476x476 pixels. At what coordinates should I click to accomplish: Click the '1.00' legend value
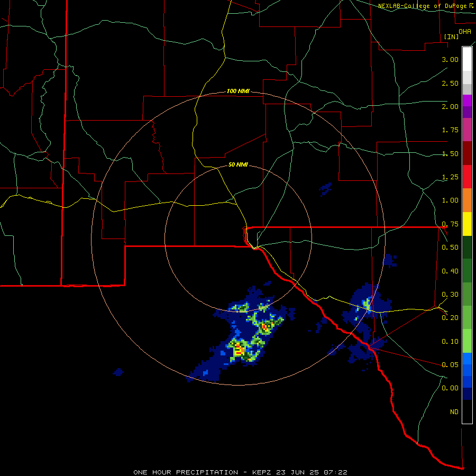click(x=450, y=200)
